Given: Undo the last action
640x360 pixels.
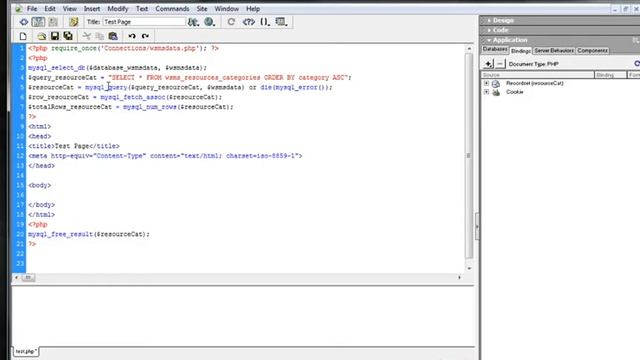Looking at the screenshot, I should coord(132,36).
